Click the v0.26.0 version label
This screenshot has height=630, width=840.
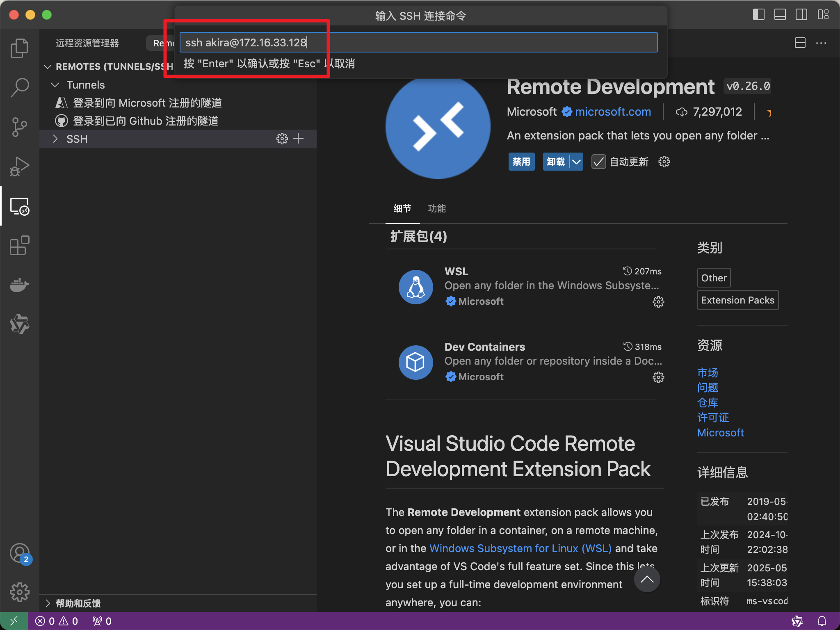(748, 86)
